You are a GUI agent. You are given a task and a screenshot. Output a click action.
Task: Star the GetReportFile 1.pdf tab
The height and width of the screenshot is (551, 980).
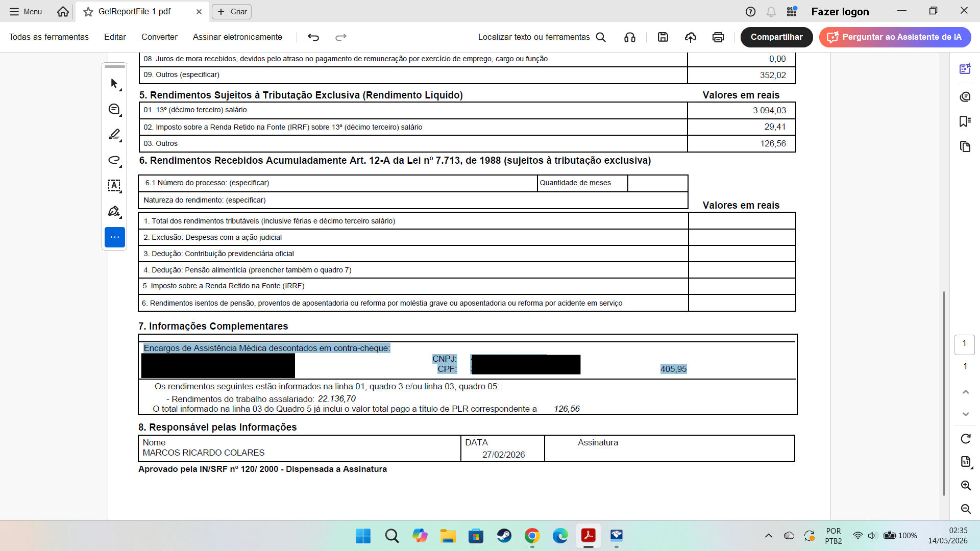pyautogui.click(x=88, y=12)
